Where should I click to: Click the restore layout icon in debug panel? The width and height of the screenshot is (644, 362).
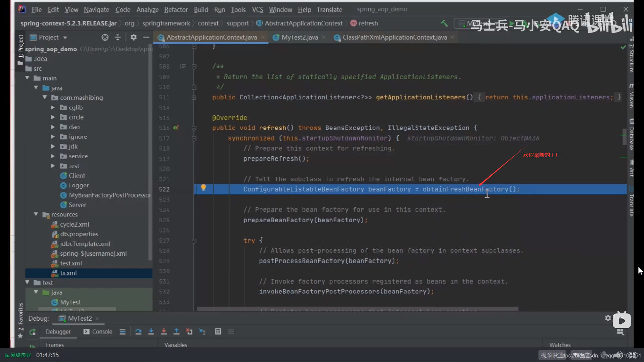[x=621, y=332]
